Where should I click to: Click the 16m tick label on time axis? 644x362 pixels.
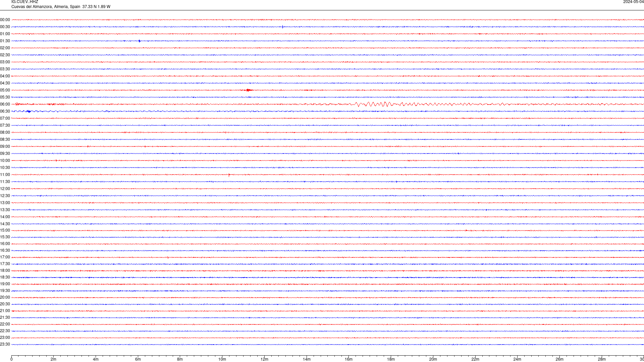click(349, 359)
